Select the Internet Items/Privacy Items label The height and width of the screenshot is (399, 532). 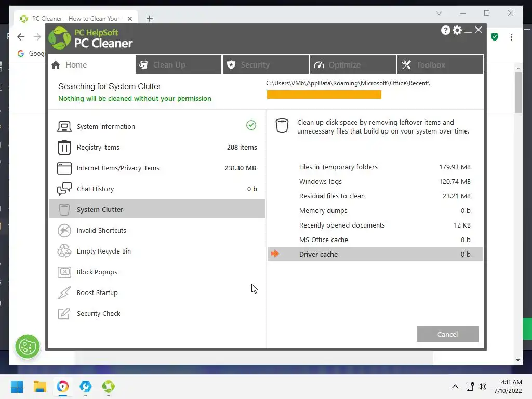118,168
